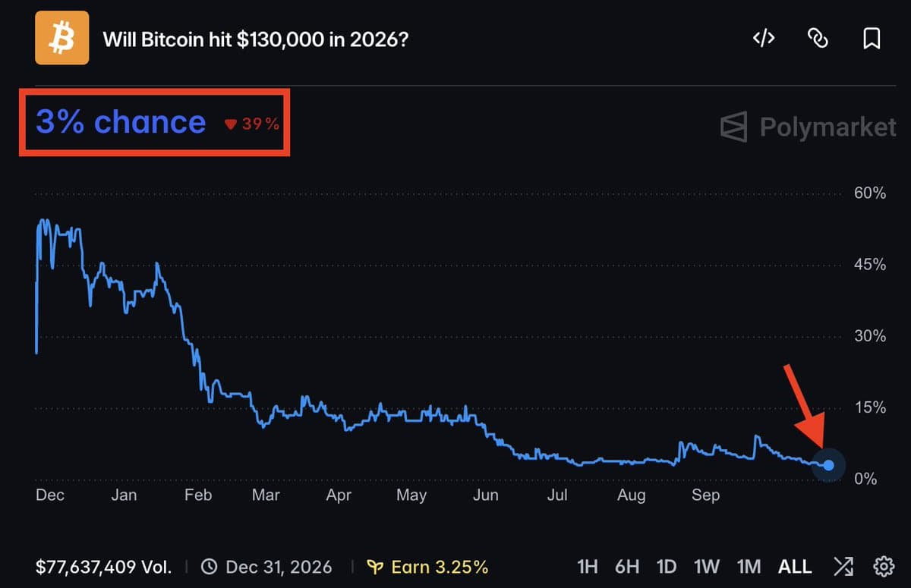Click the orange Bitcoin logo thumbnail
This screenshot has width=911, height=588.
pyautogui.click(x=61, y=38)
